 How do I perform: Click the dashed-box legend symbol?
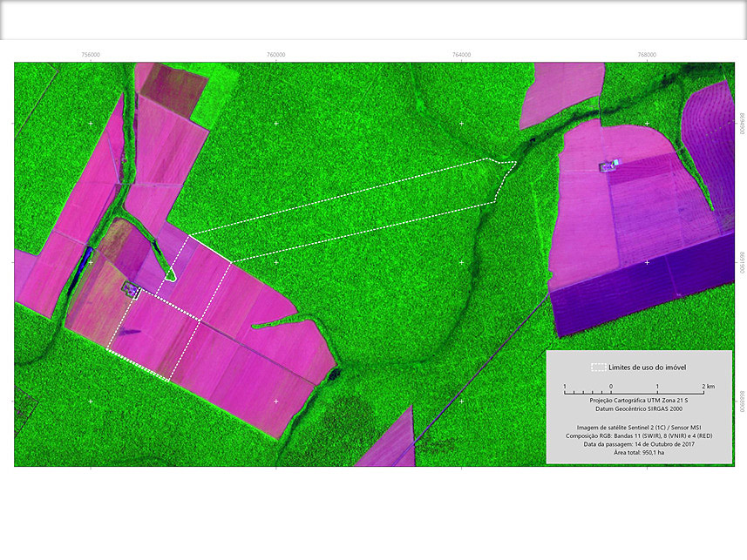[x=598, y=367]
